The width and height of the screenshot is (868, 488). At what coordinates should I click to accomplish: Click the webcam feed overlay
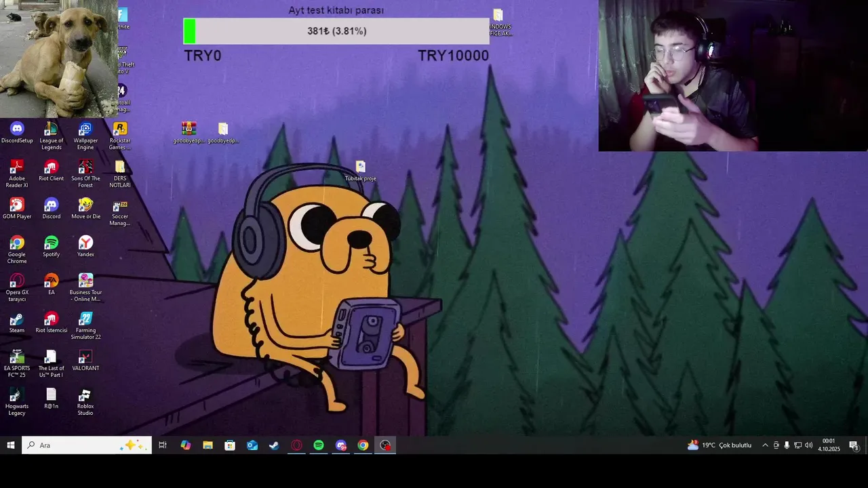coord(733,75)
